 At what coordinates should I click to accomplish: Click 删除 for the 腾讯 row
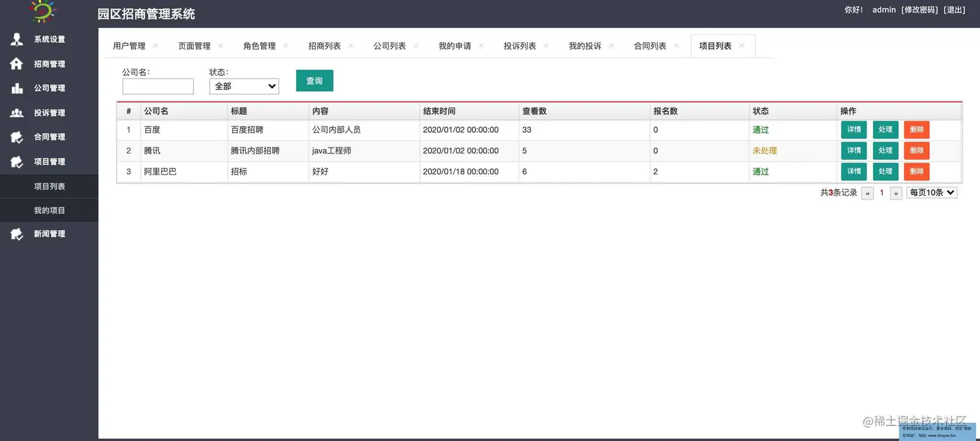[x=916, y=150]
